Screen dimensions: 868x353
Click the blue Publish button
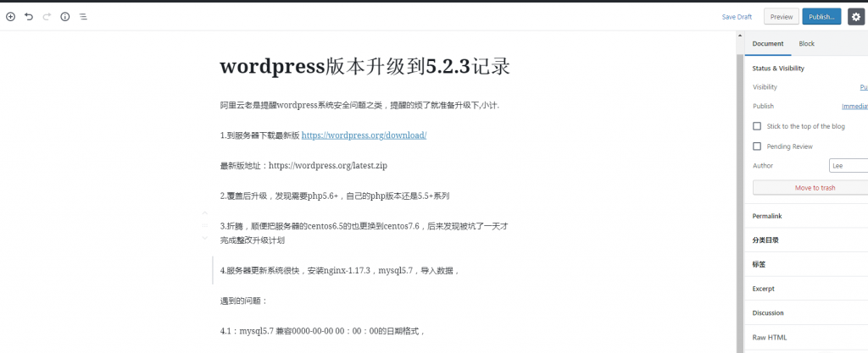(821, 16)
